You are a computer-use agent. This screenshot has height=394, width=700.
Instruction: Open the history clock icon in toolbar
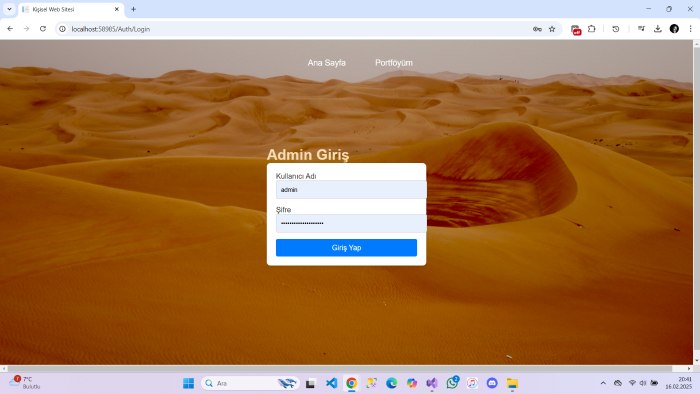616,29
